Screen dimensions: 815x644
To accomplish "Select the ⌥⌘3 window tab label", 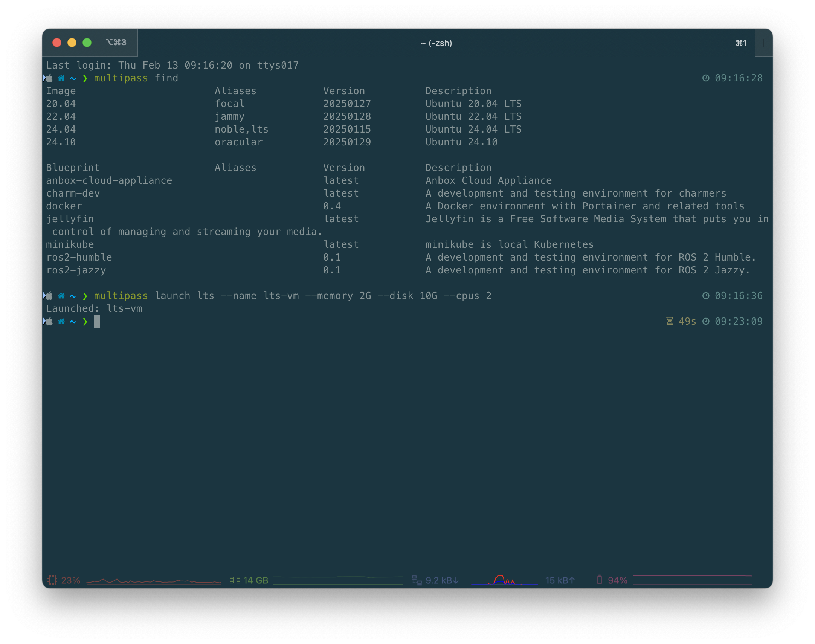I will coord(116,43).
